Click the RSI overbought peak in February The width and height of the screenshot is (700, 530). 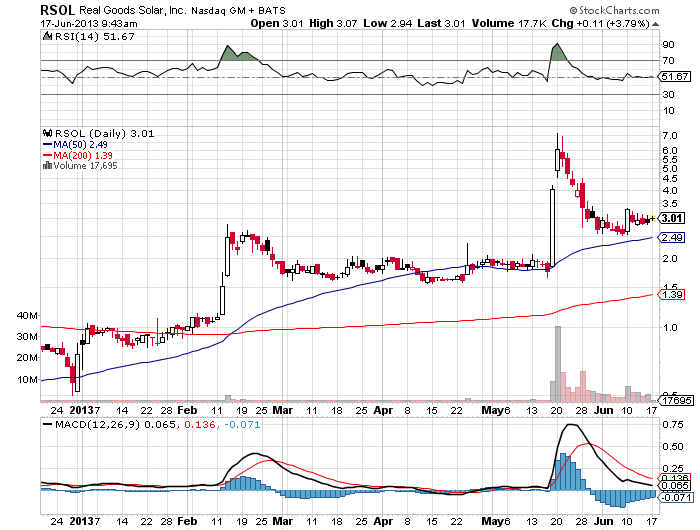[228, 46]
